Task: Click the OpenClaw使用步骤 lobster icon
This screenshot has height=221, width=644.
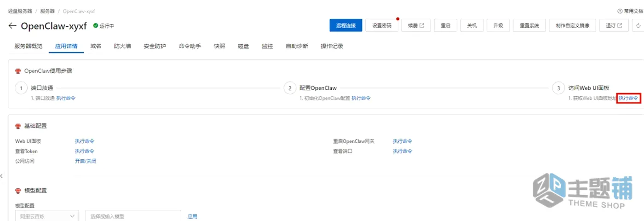Action: coord(18,71)
